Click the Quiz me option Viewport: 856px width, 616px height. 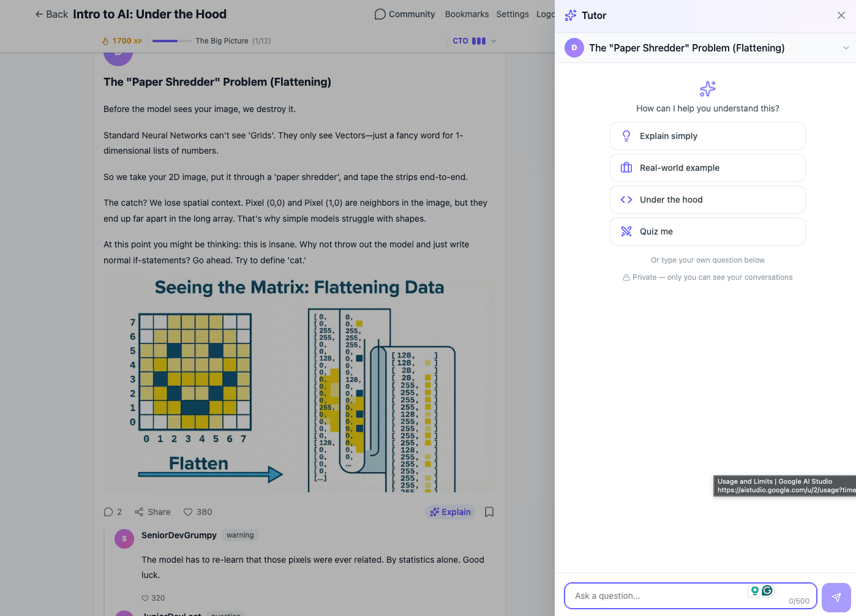tap(707, 231)
